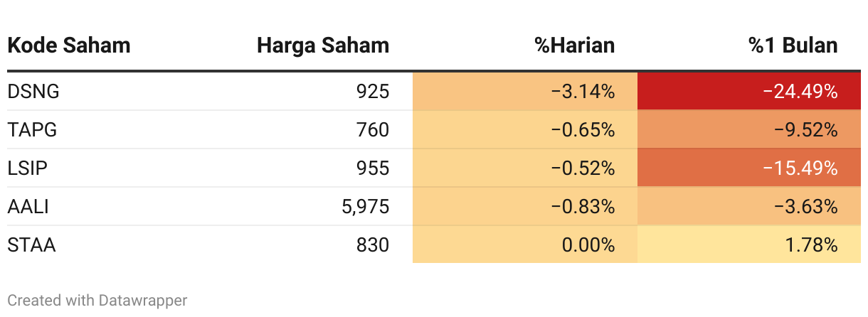The image size is (868, 317).
Task: Select the DSNG stock code cell
Action: [x=33, y=91]
